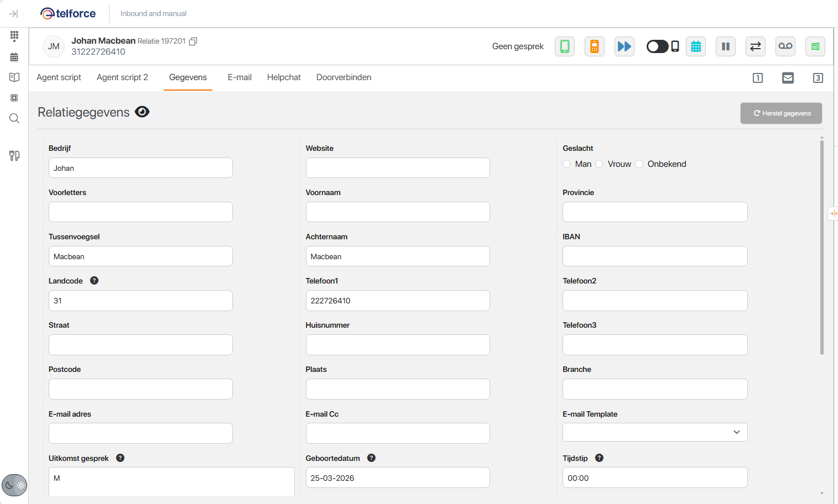Click the orange desk phone icon

[x=594, y=46]
